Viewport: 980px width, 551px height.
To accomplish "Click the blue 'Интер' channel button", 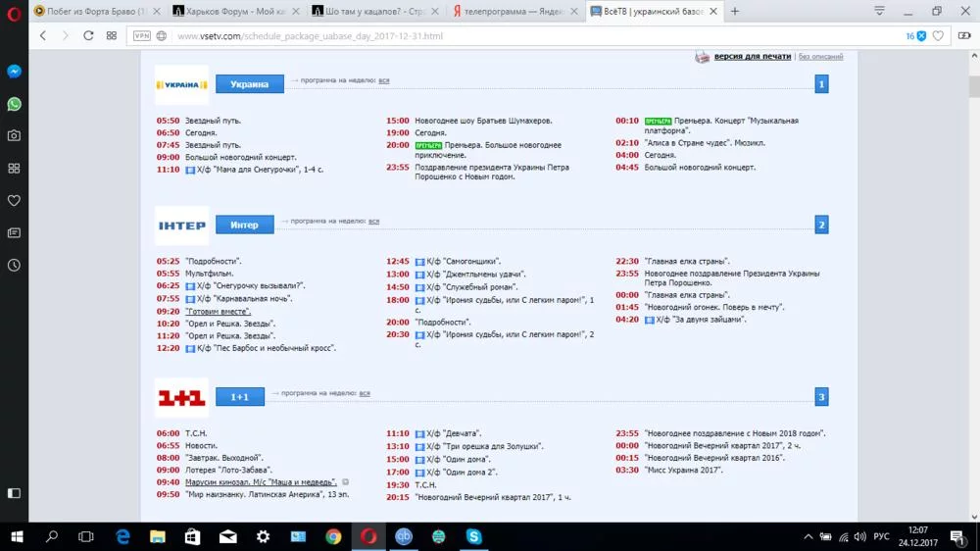I will pyautogui.click(x=244, y=225).
